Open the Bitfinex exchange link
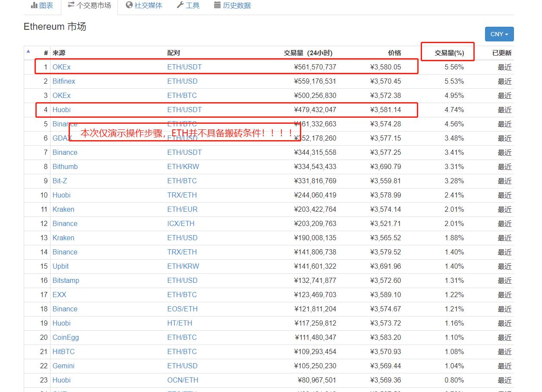This screenshot has height=392, width=542. coord(64,81)
